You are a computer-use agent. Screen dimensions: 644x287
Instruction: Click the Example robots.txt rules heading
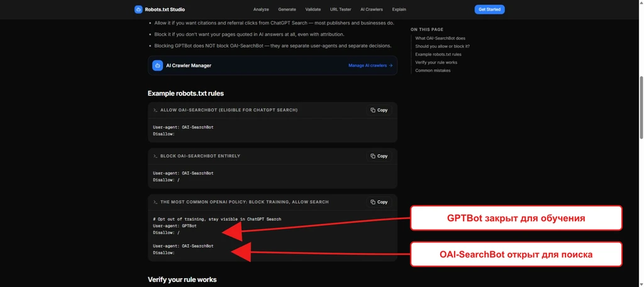pyautogui.click(x=186, y=93)
